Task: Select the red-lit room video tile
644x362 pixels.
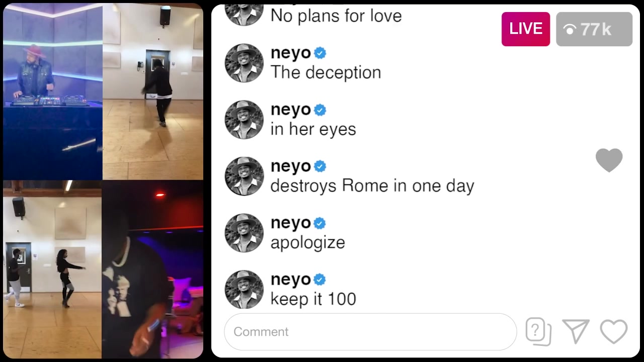Action: click(x=152, y=269)
